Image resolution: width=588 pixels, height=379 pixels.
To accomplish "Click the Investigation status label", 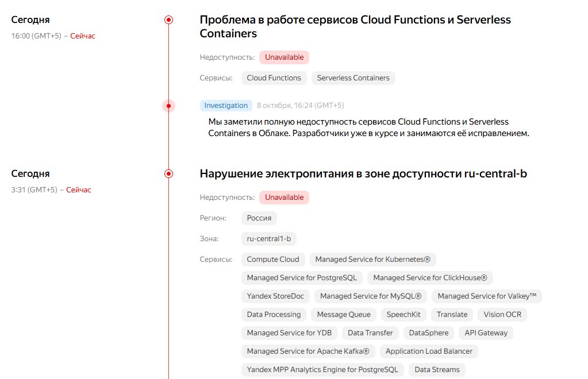I will (226, 106).
